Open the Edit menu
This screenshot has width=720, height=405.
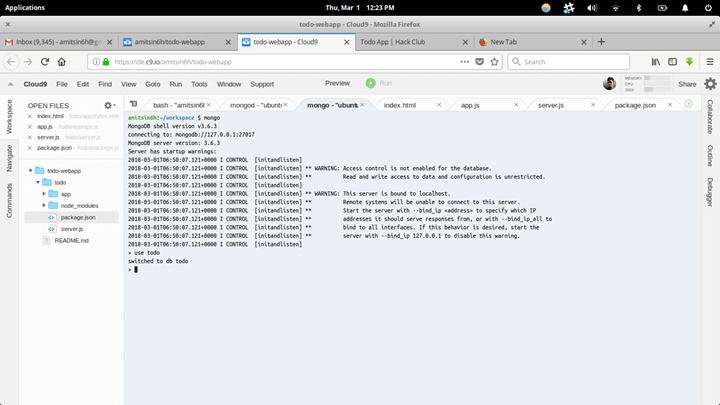(83, 84)
